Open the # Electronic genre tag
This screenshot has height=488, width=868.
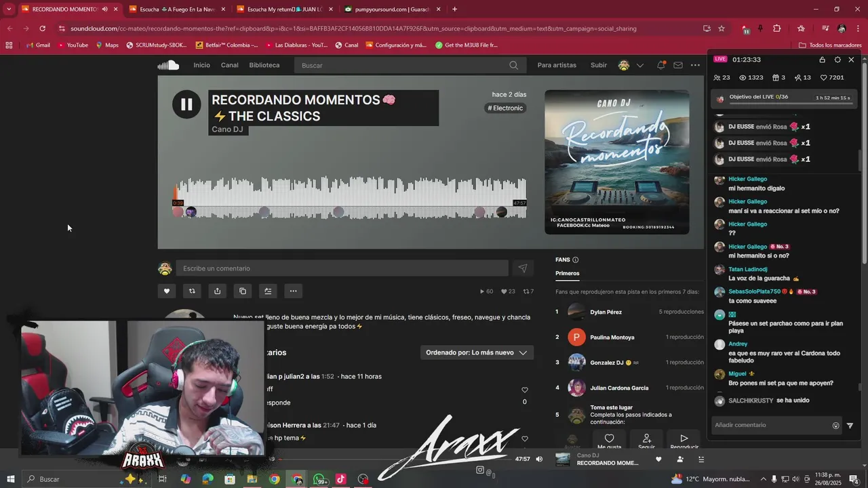(505, 108)
